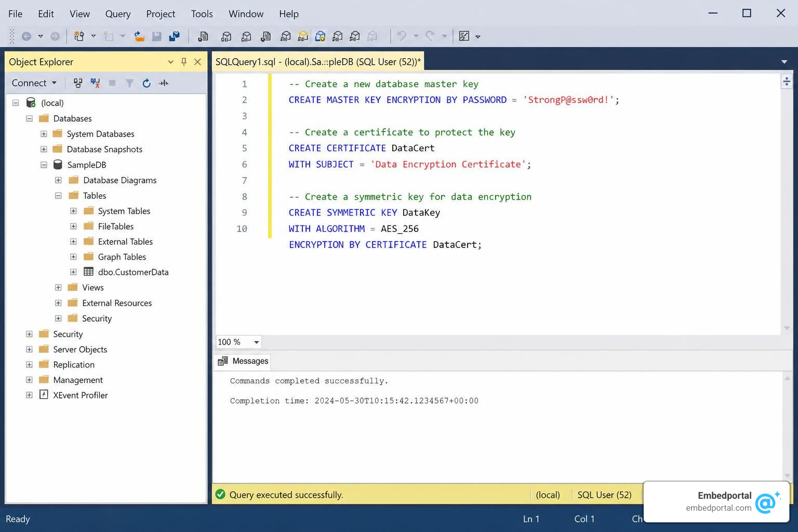The width and height of the screenshot is (798, 532).
Task: Expand Database Snapshots folder
Action: coord(44,149)
